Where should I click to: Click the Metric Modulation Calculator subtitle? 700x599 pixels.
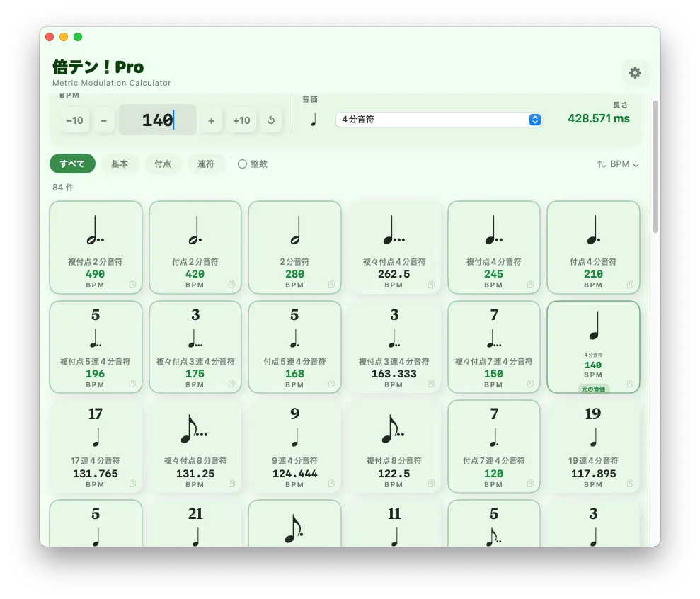[x=112, y=83]
